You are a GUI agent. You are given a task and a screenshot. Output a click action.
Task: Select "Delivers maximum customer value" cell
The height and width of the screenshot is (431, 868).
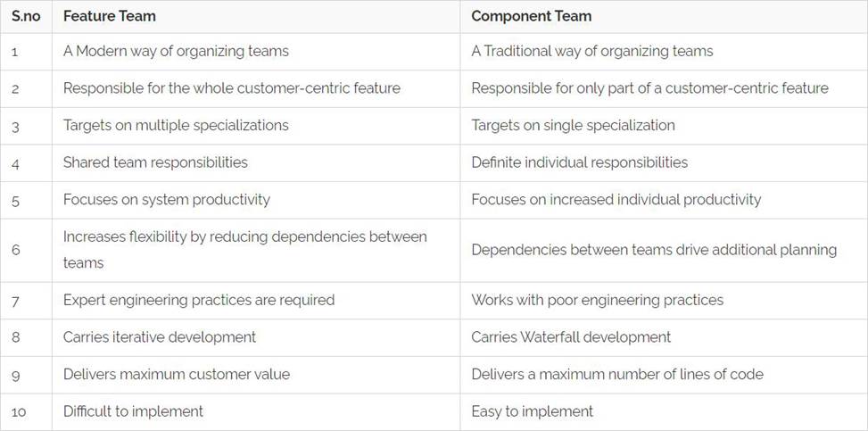tap(177, 375)
